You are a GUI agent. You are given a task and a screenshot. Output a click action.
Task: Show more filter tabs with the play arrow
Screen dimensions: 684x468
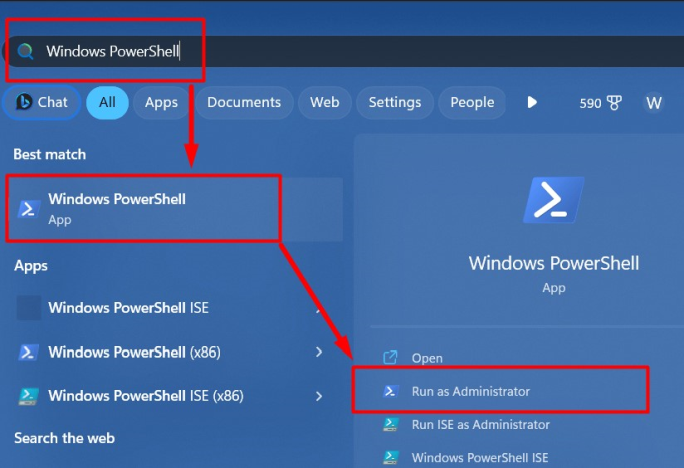pyautogui.click(x=532, y=102)
